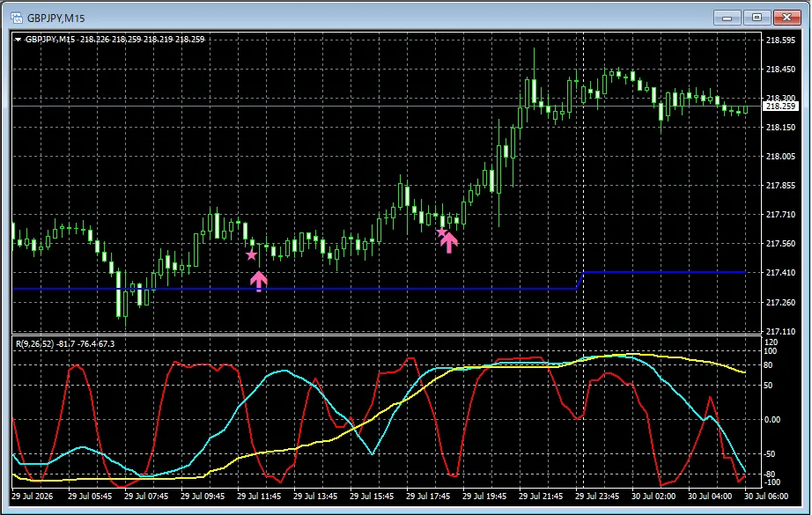This screenshot has width=812, height=515.
Task: Click the 29 Jul 23:45 time label
Action: click(x=597, y=496)
